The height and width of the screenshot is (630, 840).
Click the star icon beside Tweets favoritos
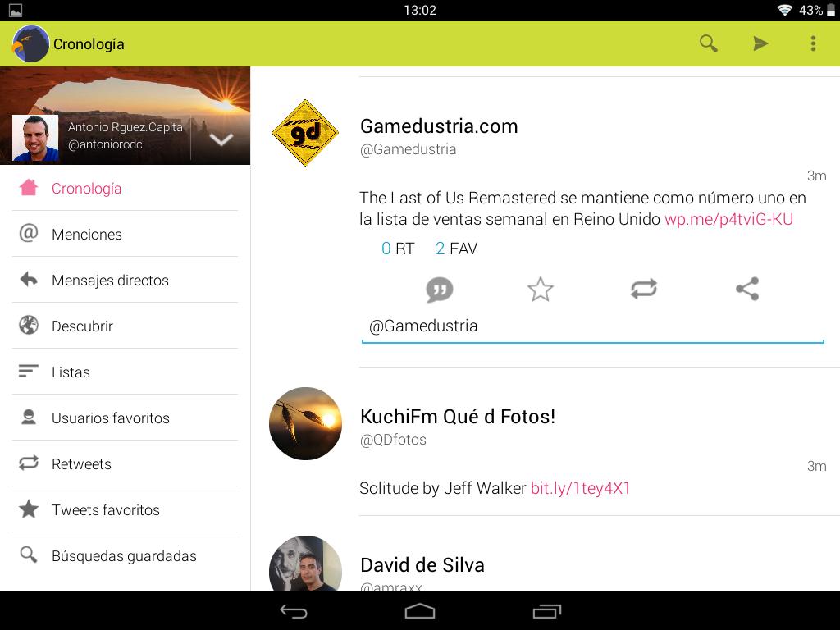point(29,509)
